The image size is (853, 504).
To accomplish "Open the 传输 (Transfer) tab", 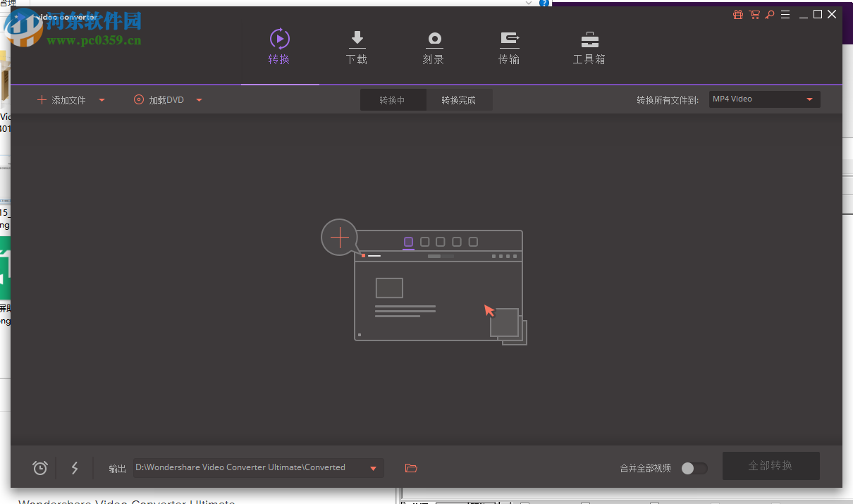I will (x=509, y=47).
